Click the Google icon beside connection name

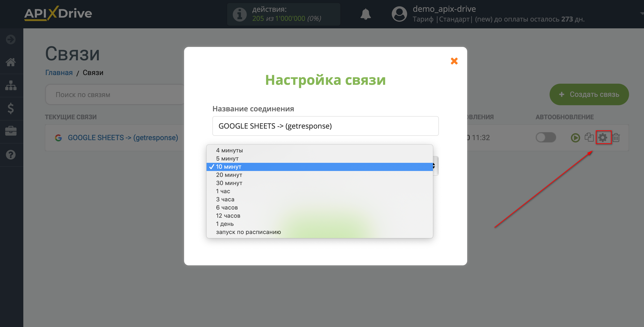coord(58,138)
